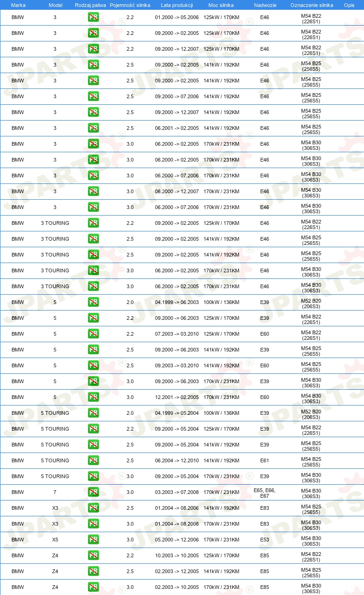The width and height of the screenshot is (364, 595).
Task: Click the Opis column header
Action: [x=349, y=5]
